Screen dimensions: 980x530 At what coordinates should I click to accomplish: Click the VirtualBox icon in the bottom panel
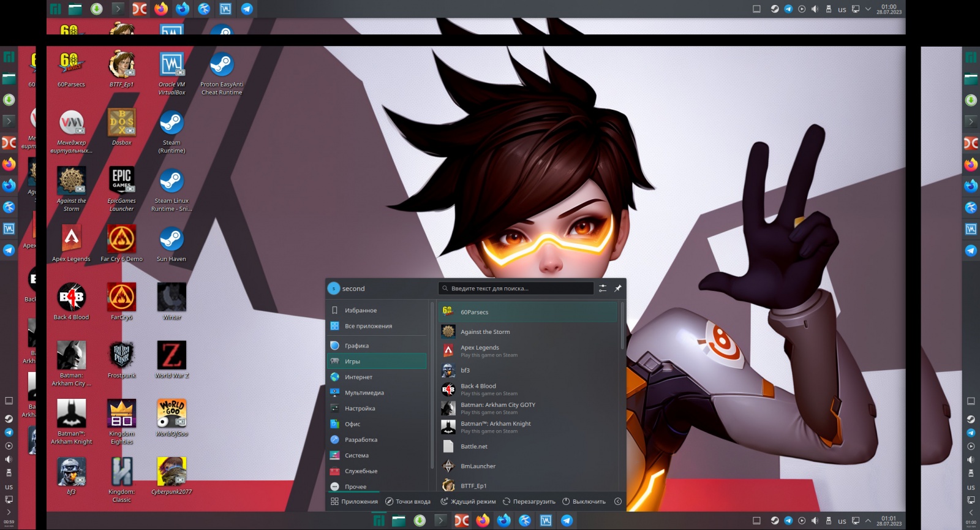coord(546,521)
